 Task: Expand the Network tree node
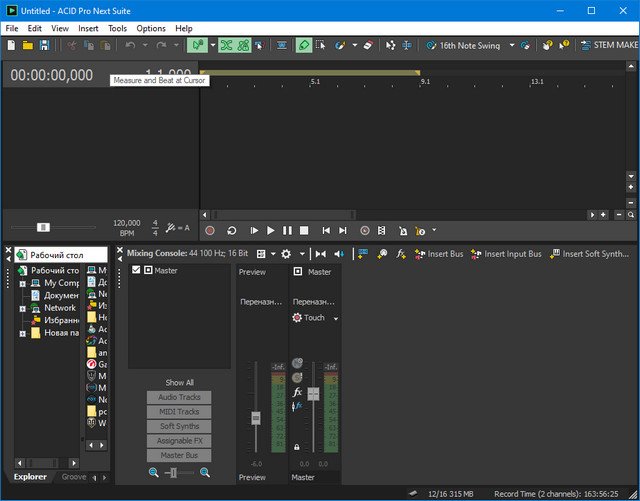(x=22, y=308)
